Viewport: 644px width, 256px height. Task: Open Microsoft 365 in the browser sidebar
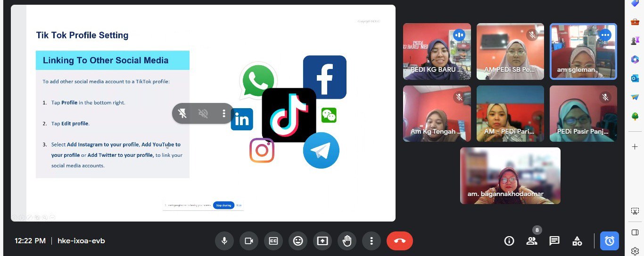tap(635, 59)
